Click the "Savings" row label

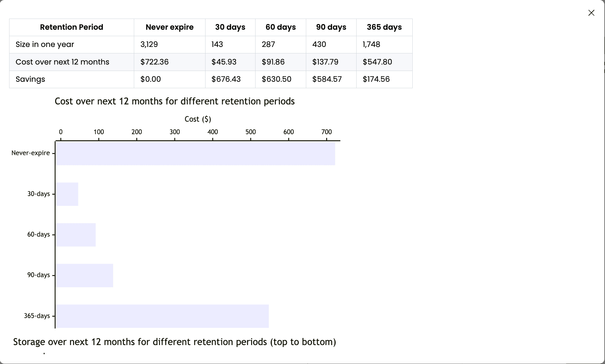[30, 79]
